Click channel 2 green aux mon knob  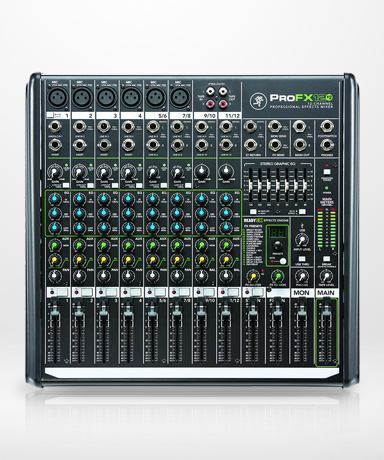click(79, 246)
